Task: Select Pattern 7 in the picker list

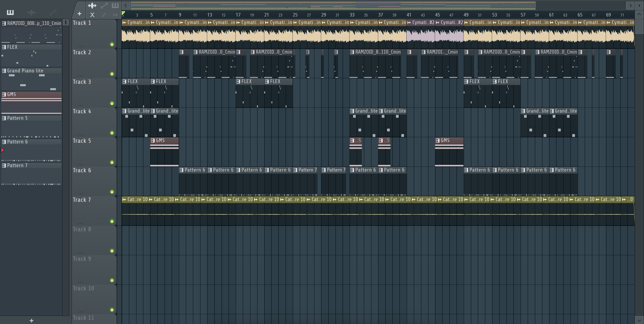Action: [x=32, y=166]
